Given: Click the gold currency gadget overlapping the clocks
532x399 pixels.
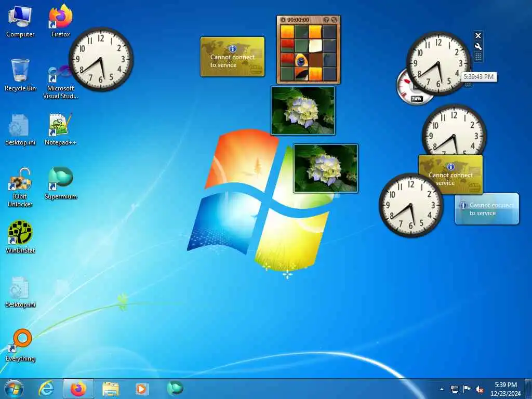Looking at the screenshot, I should 450,175.
